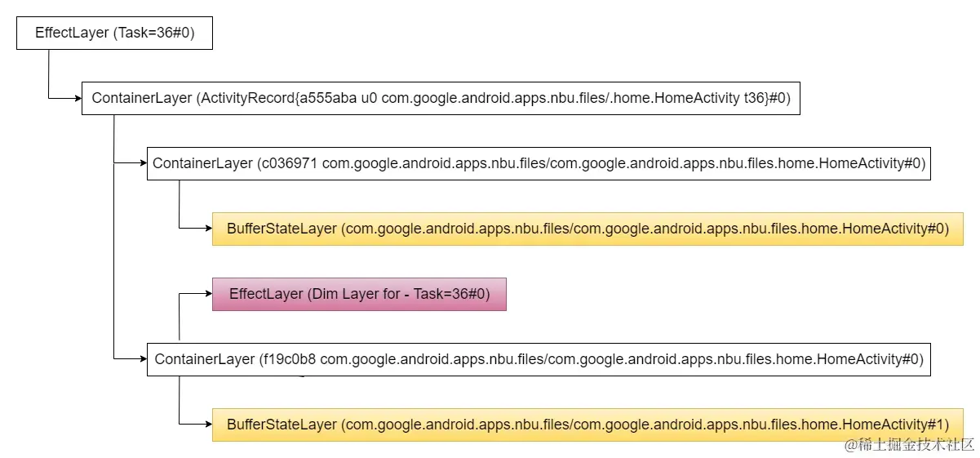Select the ContainerLayer c036971 HomeActivity#0 node
Image resolution: width=980 pixels, height=458 pixels.
pyautogui.click(x=539, y=163)
